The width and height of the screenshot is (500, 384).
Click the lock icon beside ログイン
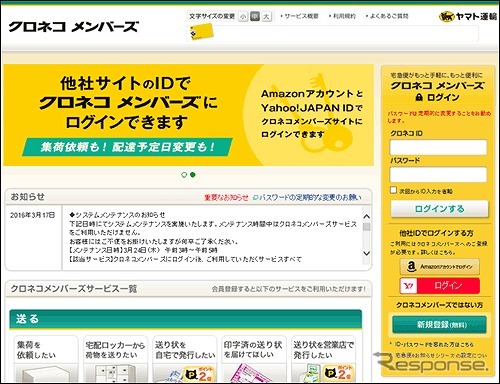coord(419,97)
